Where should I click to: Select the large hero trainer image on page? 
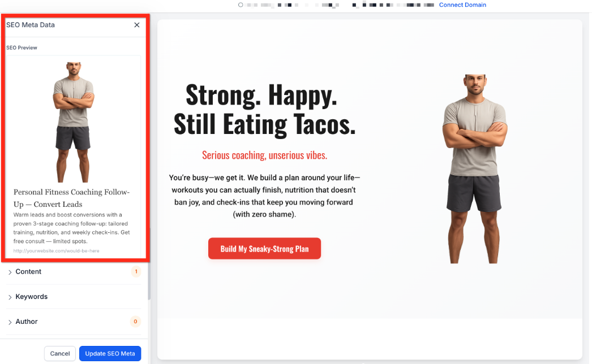click(x=475, y=169)
